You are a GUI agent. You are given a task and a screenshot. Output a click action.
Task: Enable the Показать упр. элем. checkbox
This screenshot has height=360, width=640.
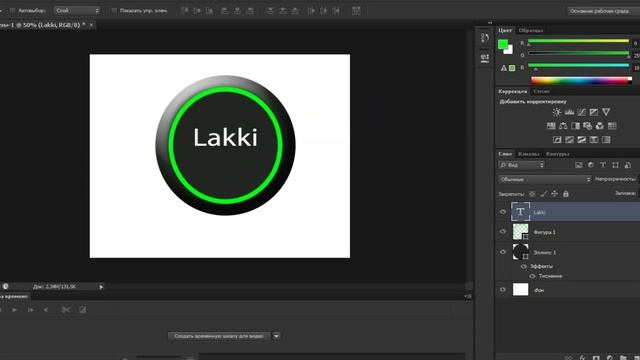pyautogui.click(x=114, y=11)
